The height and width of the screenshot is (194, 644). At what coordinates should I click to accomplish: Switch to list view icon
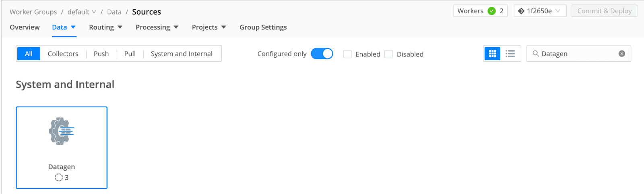[510, 54]
